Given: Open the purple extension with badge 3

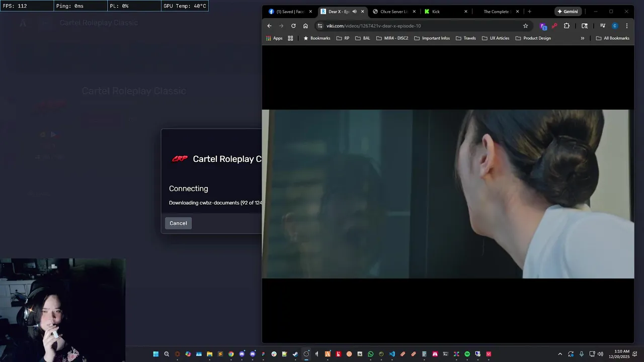Looking at the screenshot, I should coord(543,26).
